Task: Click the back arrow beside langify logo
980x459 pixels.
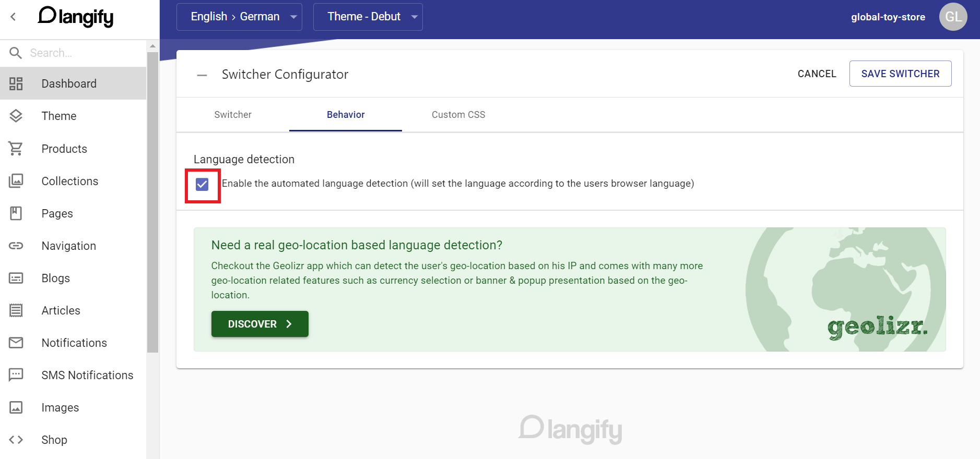Action: coord(13,17)
